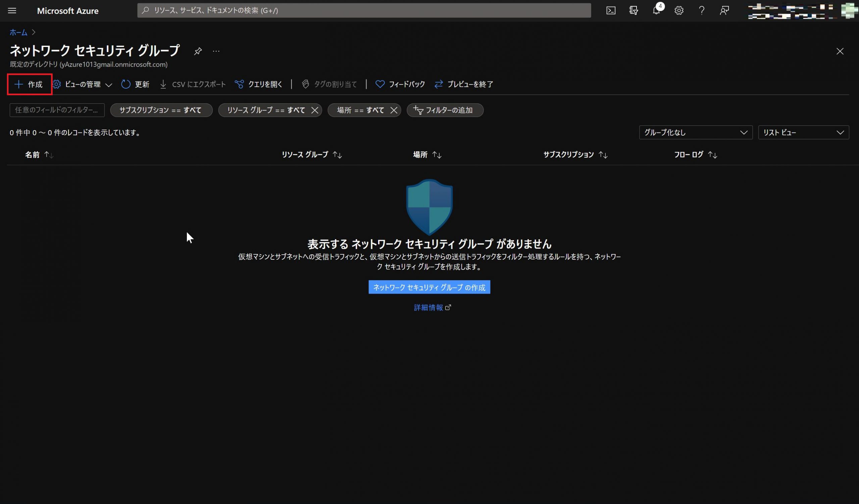
Task: Remove the リソース グループ filter
Action: [x=315, y=110]
